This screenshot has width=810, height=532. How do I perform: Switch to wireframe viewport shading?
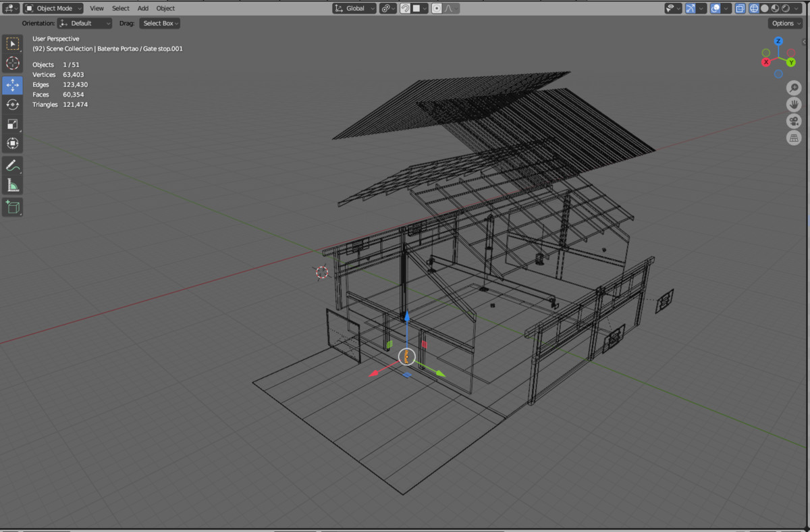coord(754,8)
